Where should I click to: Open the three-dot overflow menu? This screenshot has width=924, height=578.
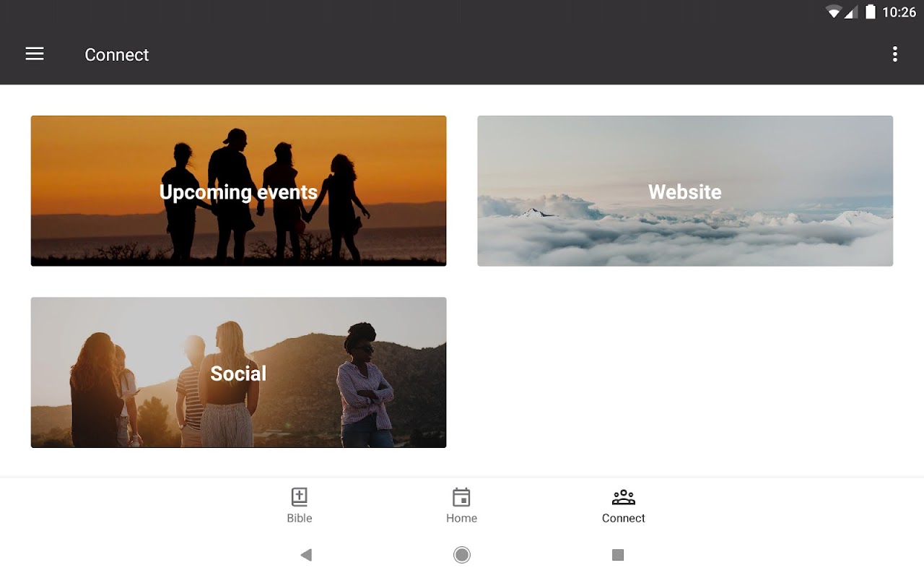point(895,54)
